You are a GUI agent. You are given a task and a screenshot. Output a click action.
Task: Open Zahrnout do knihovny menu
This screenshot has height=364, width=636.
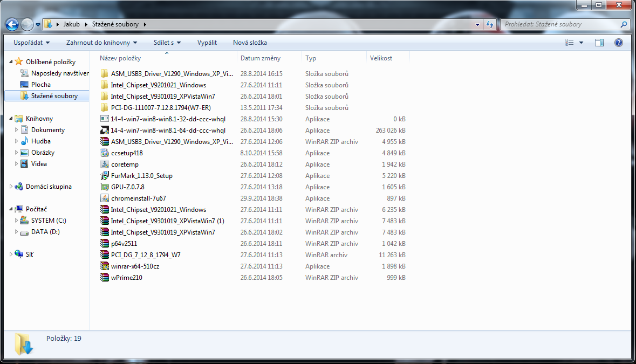click(x=101, y=43)
